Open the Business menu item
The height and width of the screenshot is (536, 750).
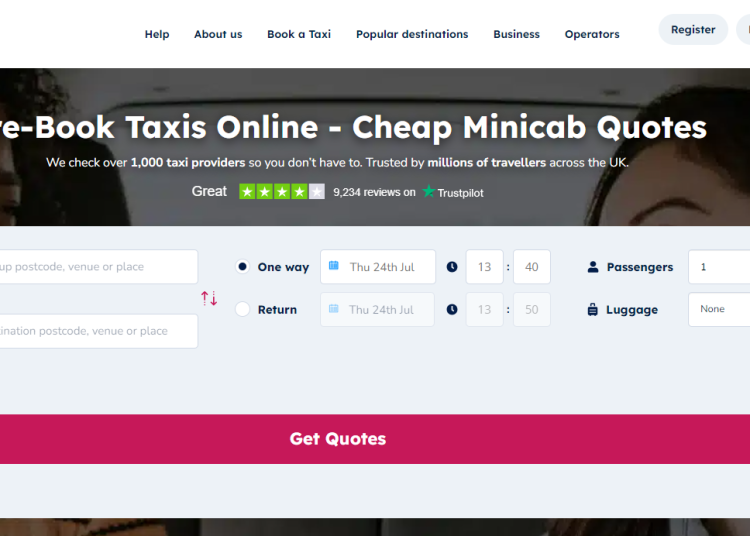click(x=517, y=34)
